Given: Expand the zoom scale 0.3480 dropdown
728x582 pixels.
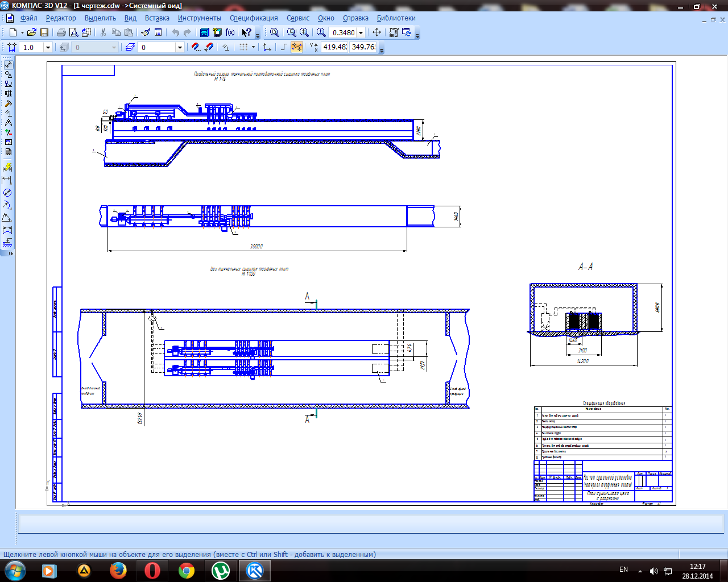Looking at the screenshot, I should (361, 32).
